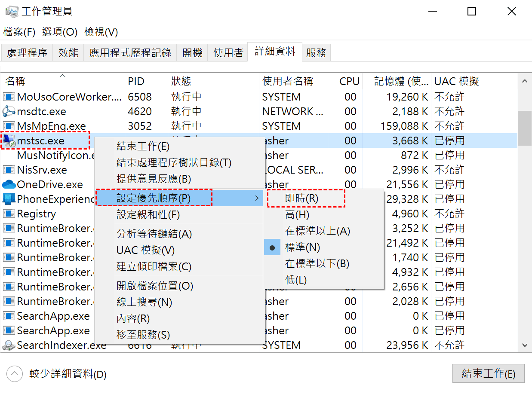532x394 pixels.
Task: Click PID 6508 cell
Action: pyautogui.click(x=140, y=97)
